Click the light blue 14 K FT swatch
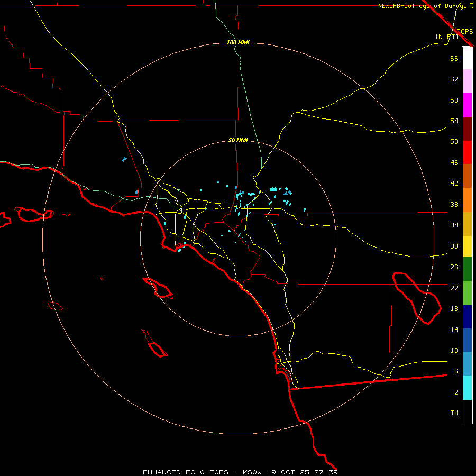The width and height of the screenshot is (476, 476). pyautogui.click(x=467, y=364)
